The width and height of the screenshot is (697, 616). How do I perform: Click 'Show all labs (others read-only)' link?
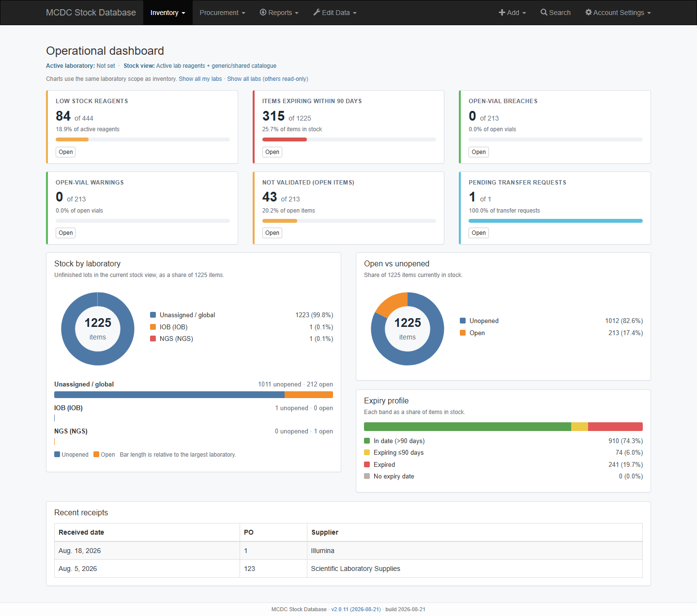click(x=268, y=79)
